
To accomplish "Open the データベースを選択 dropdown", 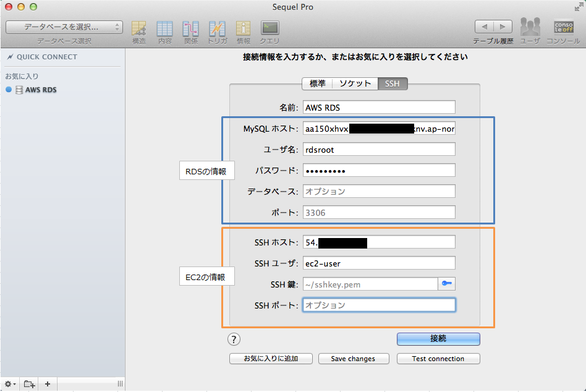I will point(64,27).
